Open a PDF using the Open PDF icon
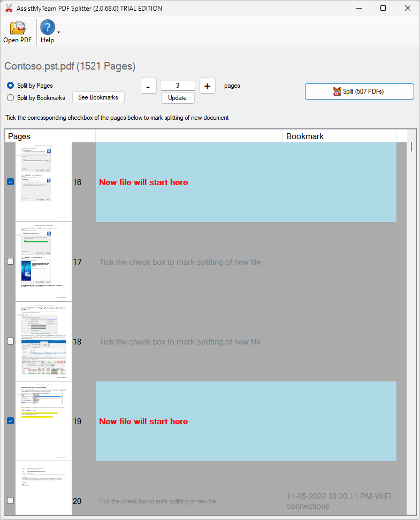This screenshot has height=520, width=420. click(x=18, y=28)
